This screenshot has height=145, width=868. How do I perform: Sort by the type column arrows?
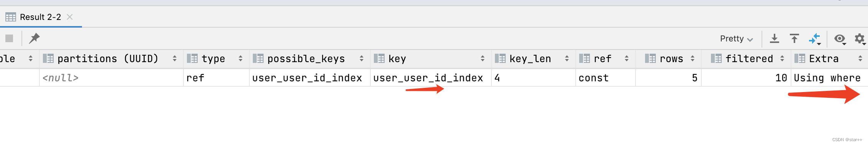(241, 59)
